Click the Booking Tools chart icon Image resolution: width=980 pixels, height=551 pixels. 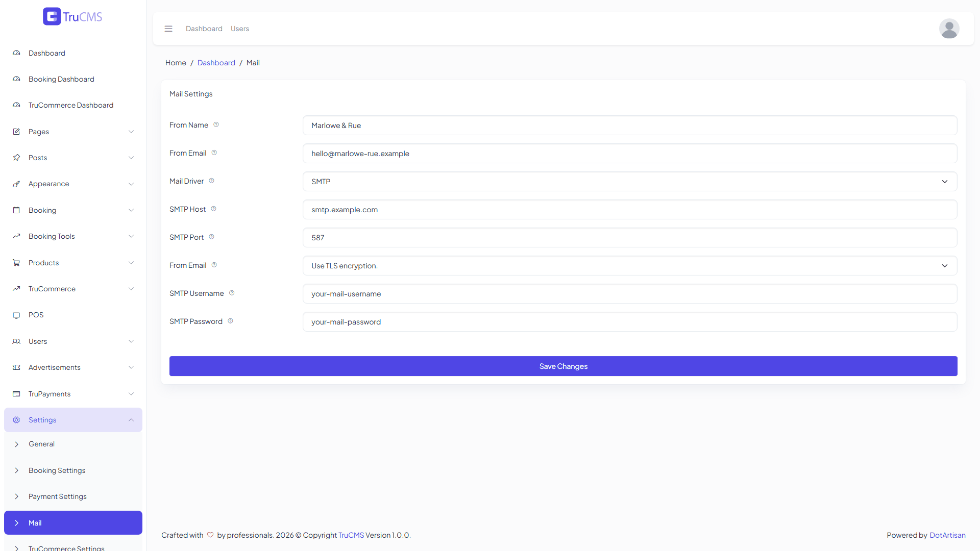point(16,236)
